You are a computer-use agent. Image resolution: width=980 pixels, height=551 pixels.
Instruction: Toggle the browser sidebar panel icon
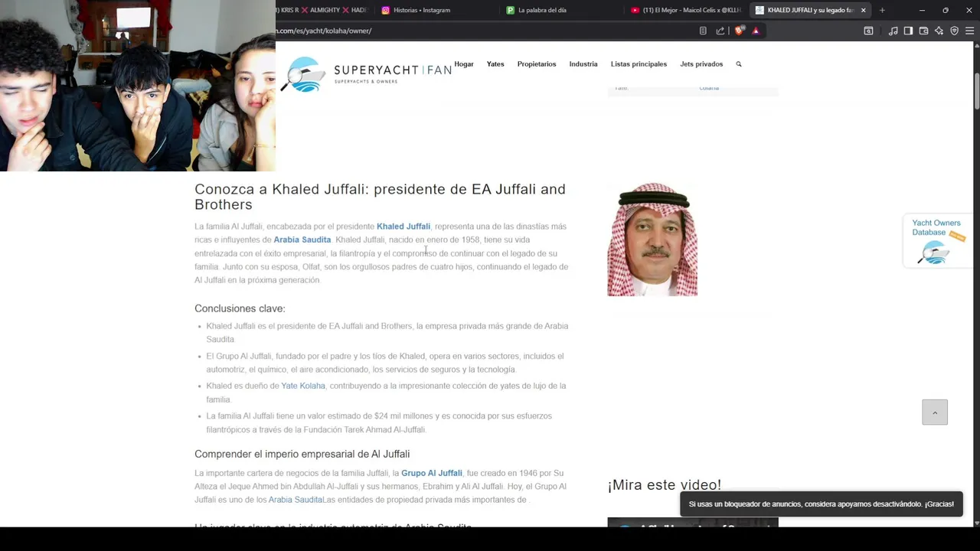(908, 31)
